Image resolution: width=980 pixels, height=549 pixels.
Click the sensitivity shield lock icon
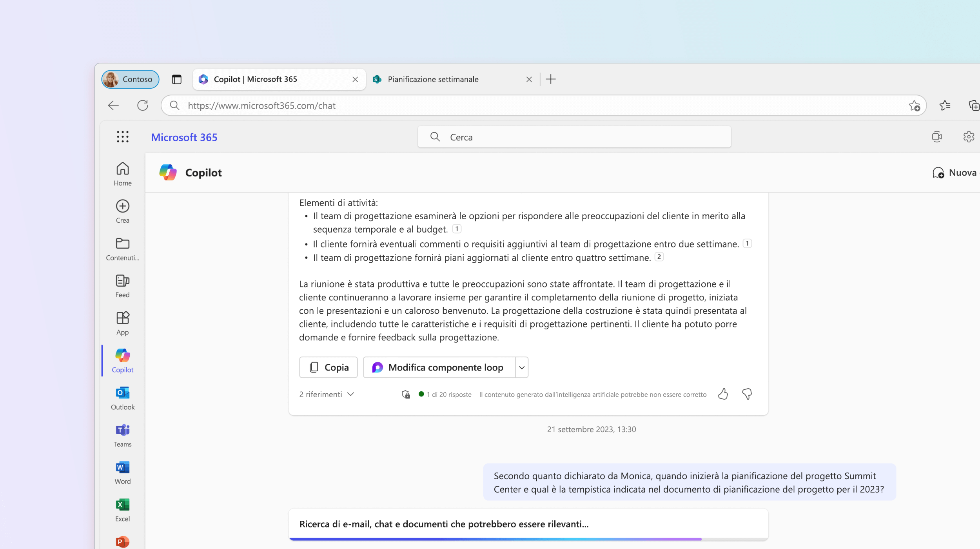click(x=406, y=394)
